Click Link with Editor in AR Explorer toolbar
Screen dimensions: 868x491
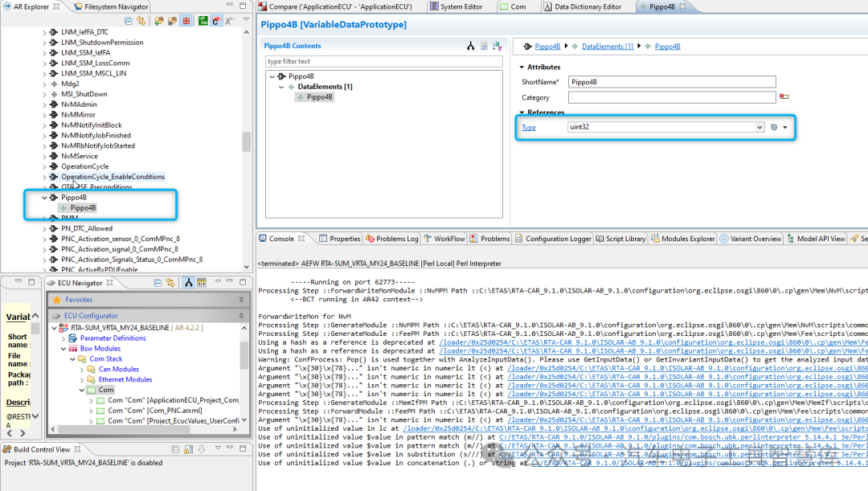tap(141, 20)
